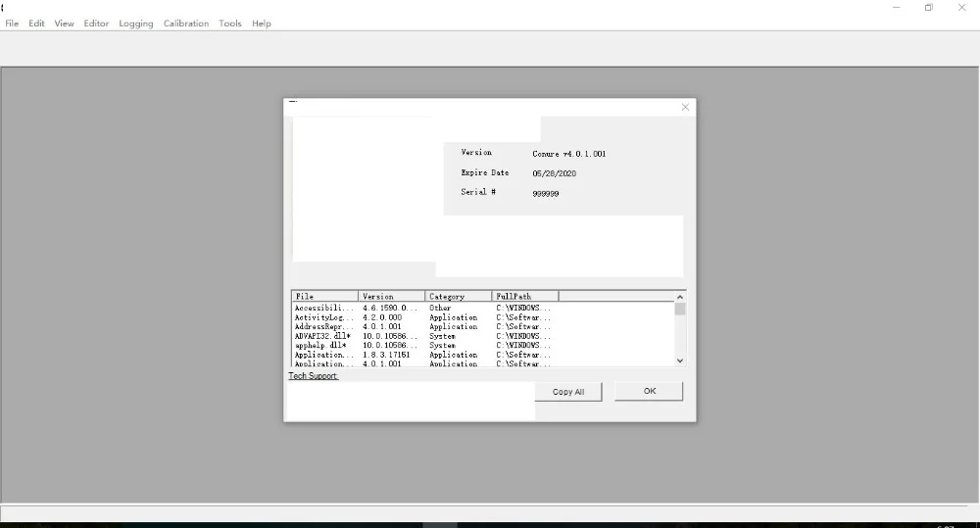Sort the list by the File column header

pyautogui.click(x=324, y=296)
